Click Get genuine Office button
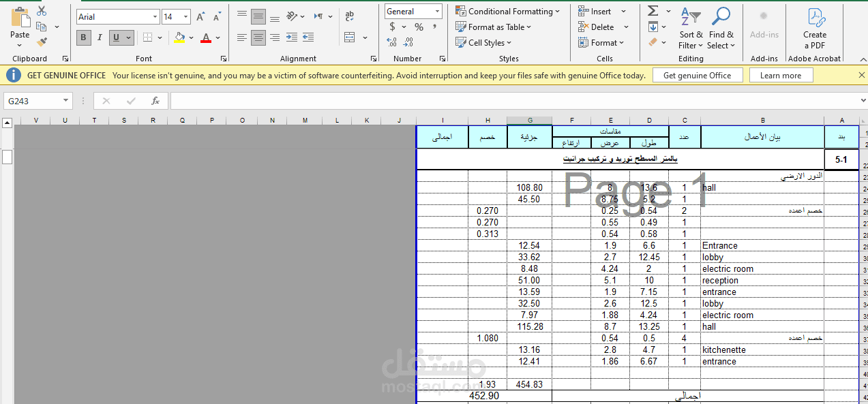The height and width of the screenshot is (404, 868). pyautogui.click(x=697, y=76)
